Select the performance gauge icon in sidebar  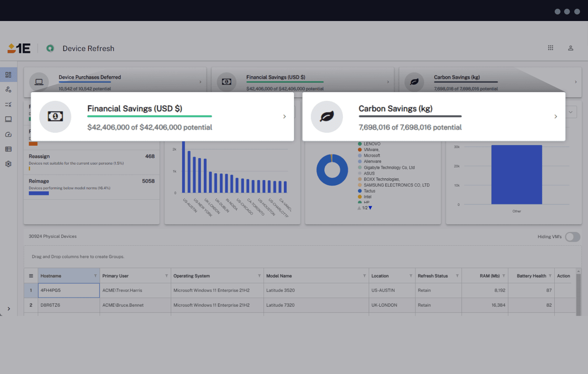coord(8,134)
